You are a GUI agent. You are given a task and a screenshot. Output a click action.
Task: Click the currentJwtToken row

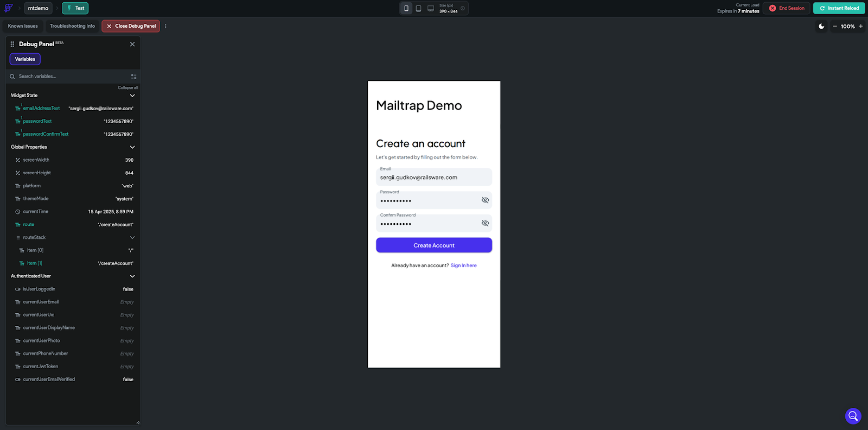74,366
